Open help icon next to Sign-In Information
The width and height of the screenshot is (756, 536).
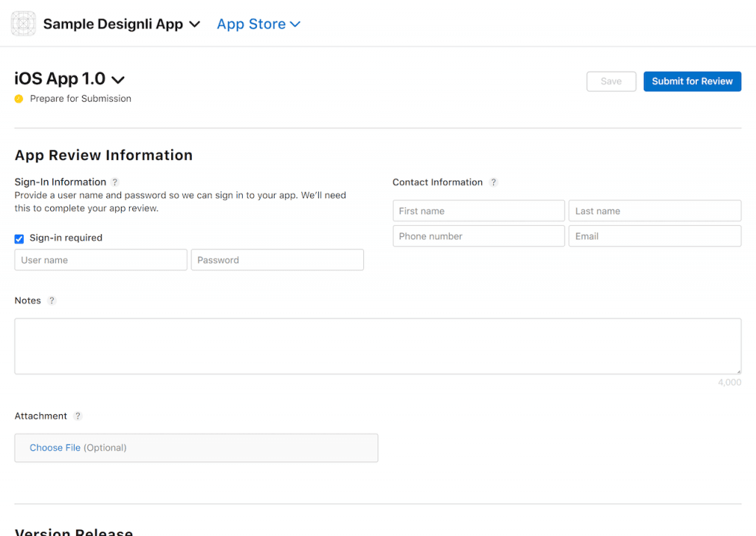(x=115, y=182)
